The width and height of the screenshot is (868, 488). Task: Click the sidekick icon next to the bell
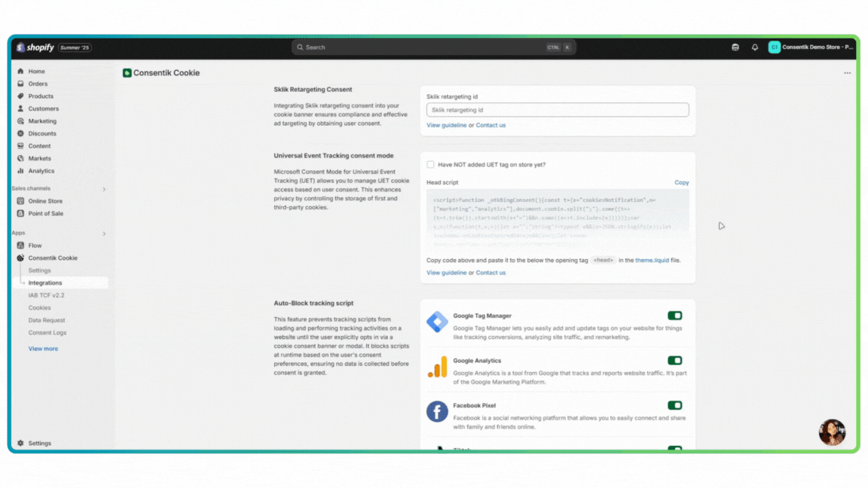click(x=735, y=47)
